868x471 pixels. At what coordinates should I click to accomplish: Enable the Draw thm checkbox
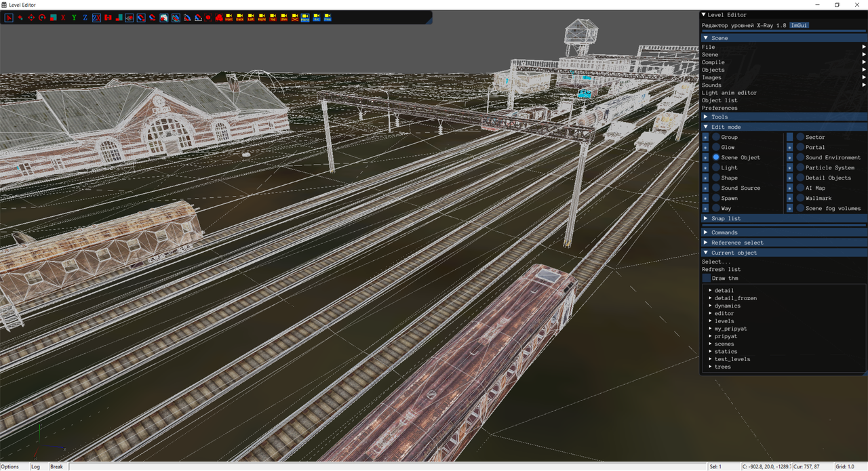tap(706, 278)
